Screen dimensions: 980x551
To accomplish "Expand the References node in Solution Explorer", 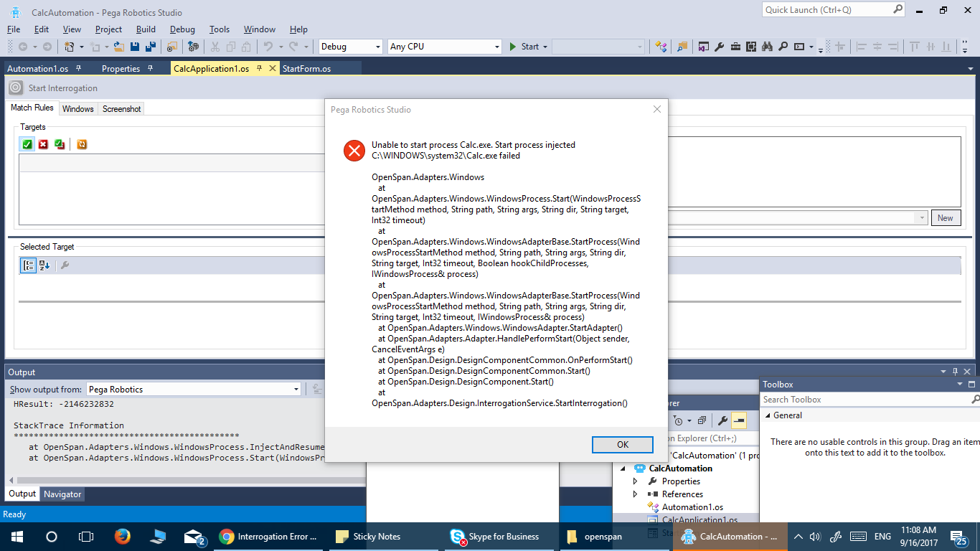I will [635, 494].
